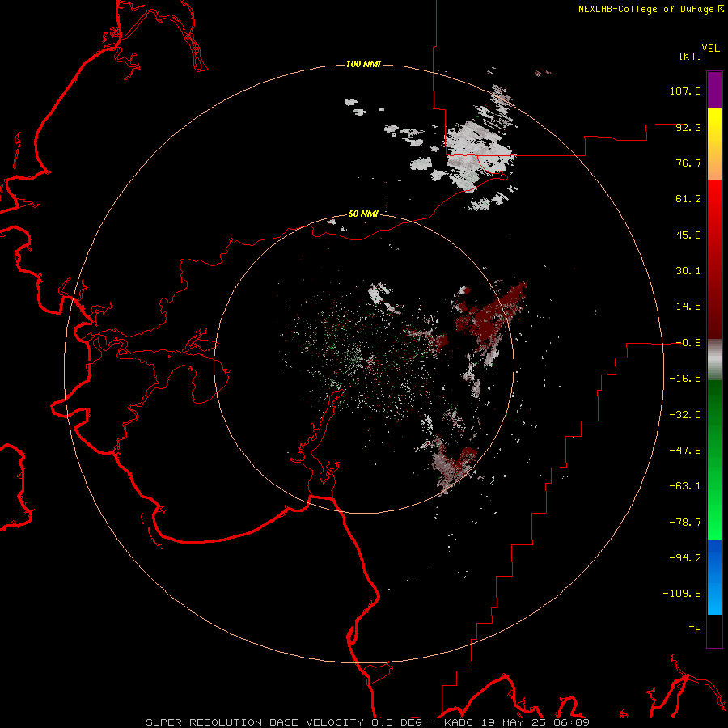
Task: Click the NEXLAB logo icon beside DuPage
Action: pyautogui.click(x=721, y=8)
